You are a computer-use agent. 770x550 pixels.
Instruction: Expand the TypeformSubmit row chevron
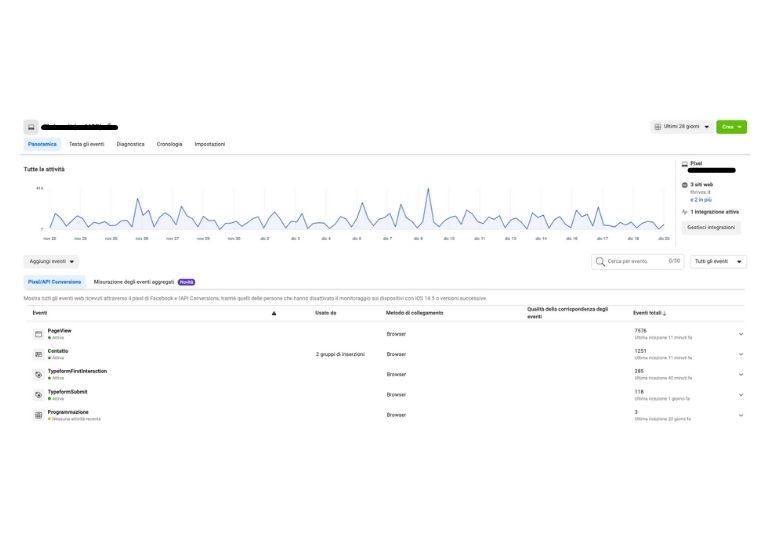tap(741, 395)
